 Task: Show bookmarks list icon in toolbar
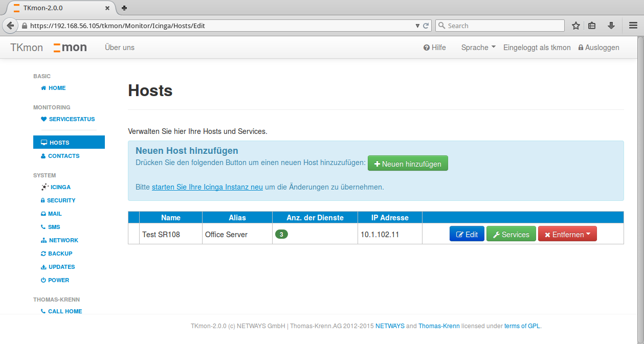tap(592, 26)
